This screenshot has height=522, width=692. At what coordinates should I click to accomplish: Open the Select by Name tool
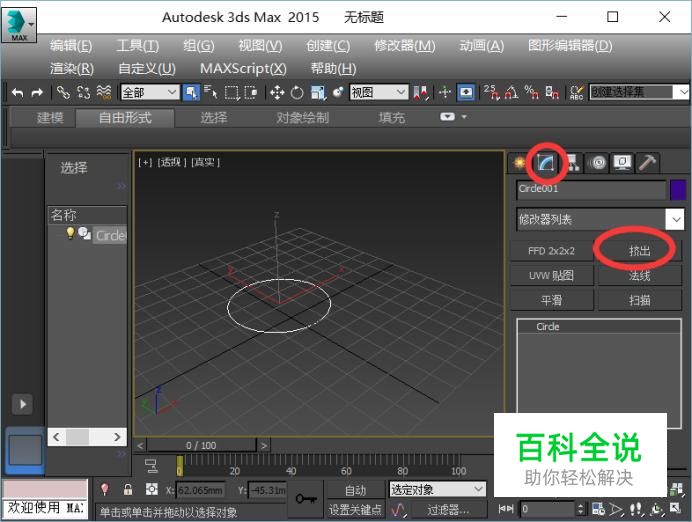point(211,93)
